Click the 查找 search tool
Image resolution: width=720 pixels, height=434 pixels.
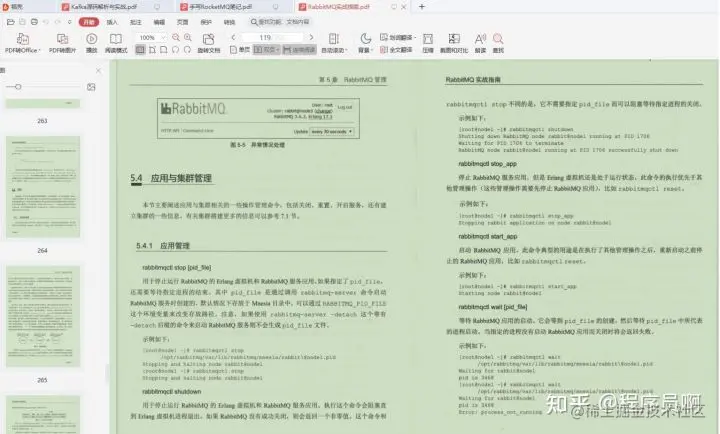[498, 43]
